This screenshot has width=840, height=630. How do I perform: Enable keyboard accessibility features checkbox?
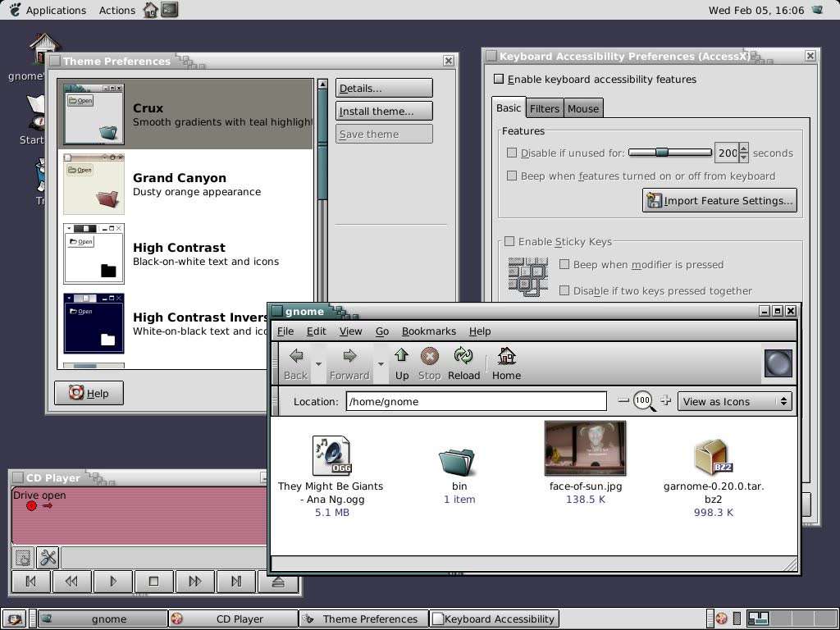click(x=499, y=80)
